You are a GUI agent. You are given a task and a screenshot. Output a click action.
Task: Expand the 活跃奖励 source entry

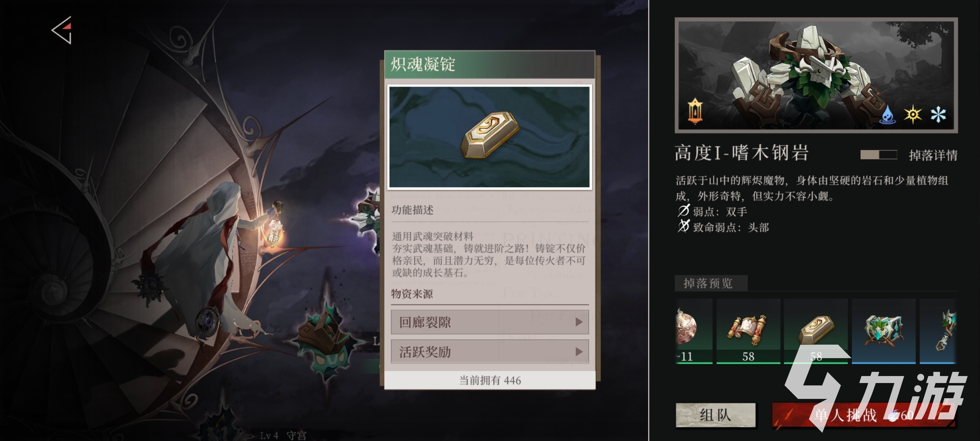tap(490, 352)
